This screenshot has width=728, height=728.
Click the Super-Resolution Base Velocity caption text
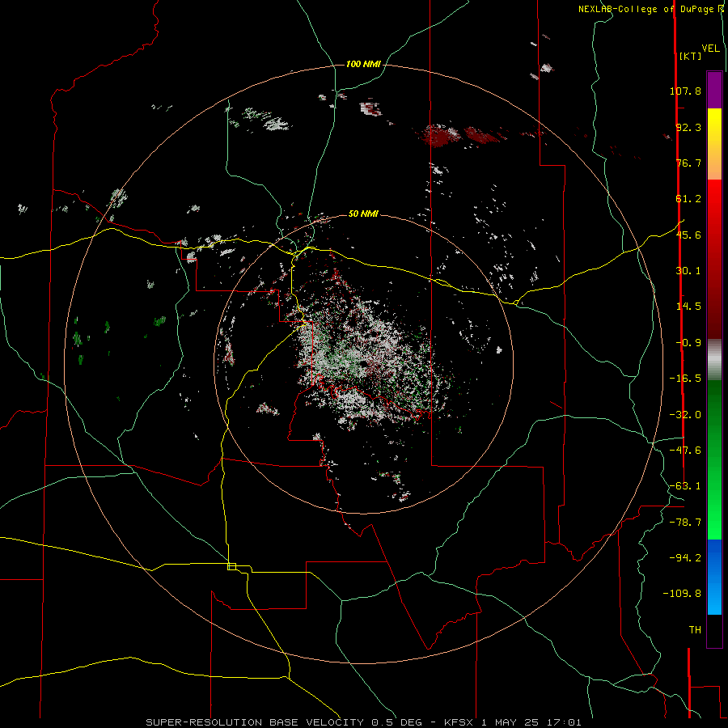(x=256, y=722)
